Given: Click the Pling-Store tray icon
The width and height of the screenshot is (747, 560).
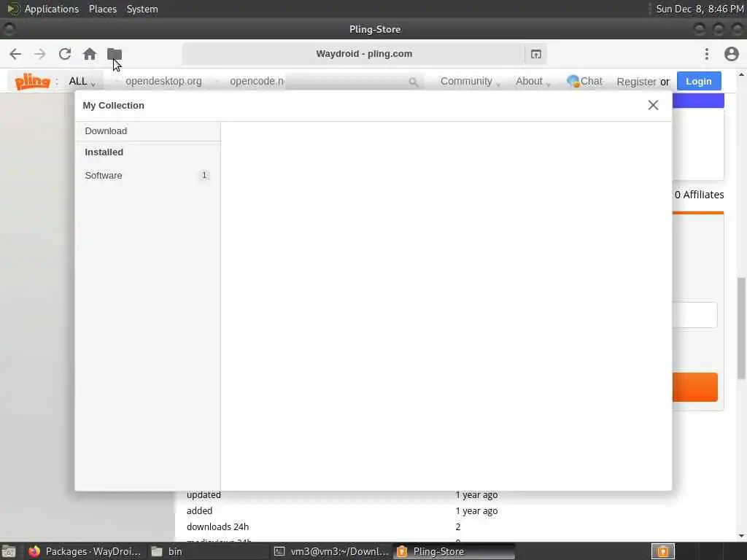Looking at the screenshot, I should tap(662, 551).
